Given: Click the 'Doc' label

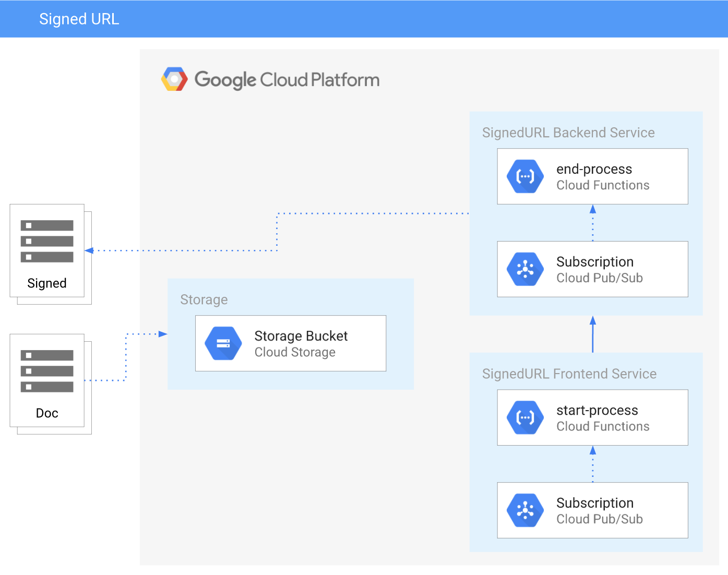Looking at the screenshot, I should [x=47, y=413].
